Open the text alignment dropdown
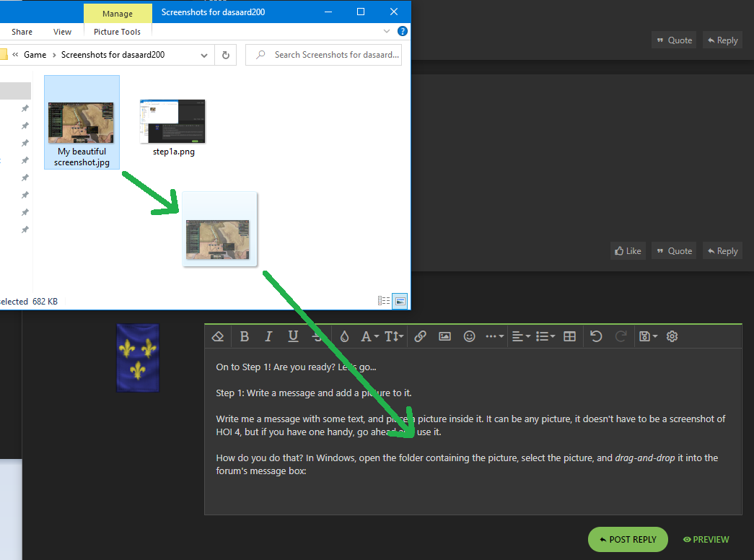Screen dimensions: 754x560 [520, 336]
